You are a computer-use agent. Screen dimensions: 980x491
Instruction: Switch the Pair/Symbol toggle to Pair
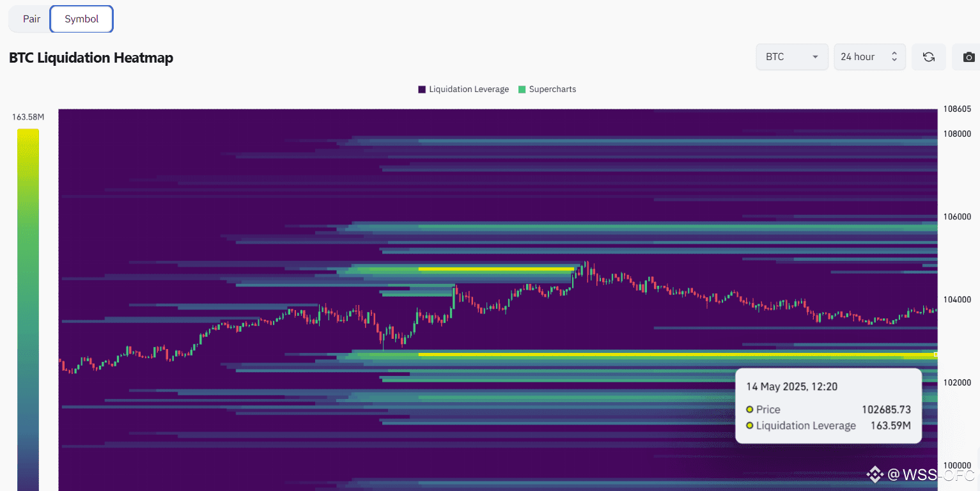(31, 19)
